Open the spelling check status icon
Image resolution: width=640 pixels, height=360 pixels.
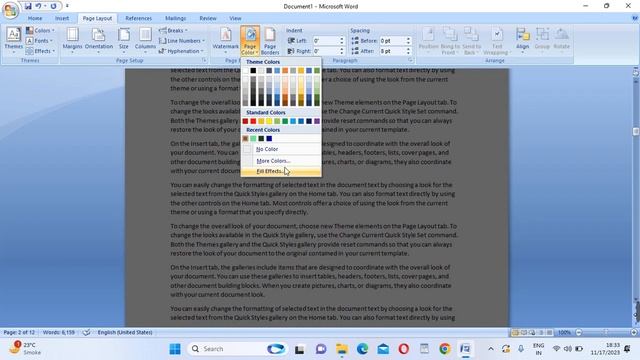[86, 332]
